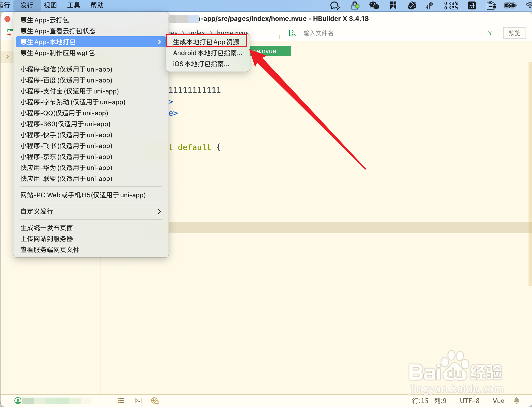Click the chat bubble icon in menu bar
This screenshot has width=532, height=407.
pos(335,5)
